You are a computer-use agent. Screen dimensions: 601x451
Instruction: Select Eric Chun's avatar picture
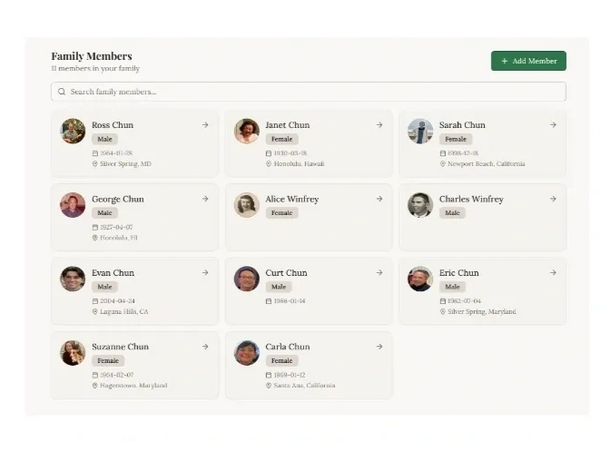pyautogui.click(x=420, y=279)
